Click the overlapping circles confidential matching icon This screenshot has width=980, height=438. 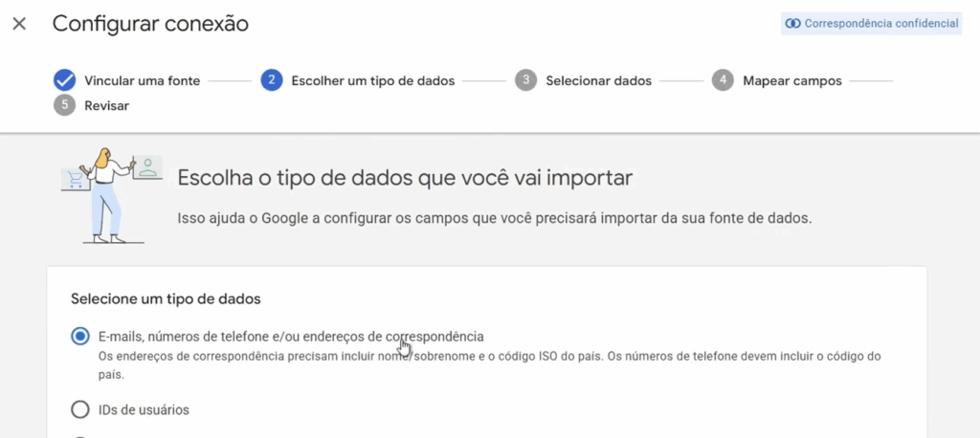click(x=792, y=24)
